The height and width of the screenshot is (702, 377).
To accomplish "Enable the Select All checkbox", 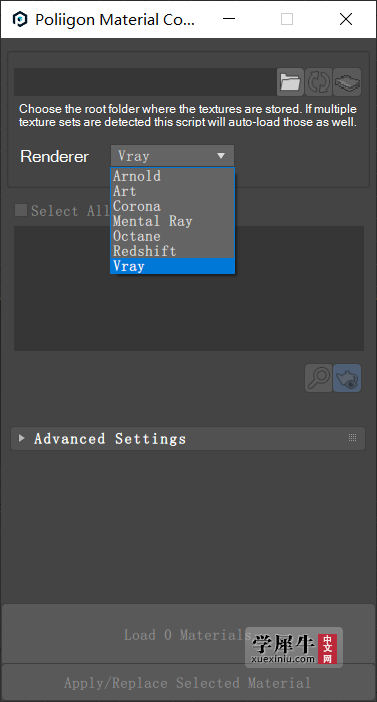I will click(21, 210).
